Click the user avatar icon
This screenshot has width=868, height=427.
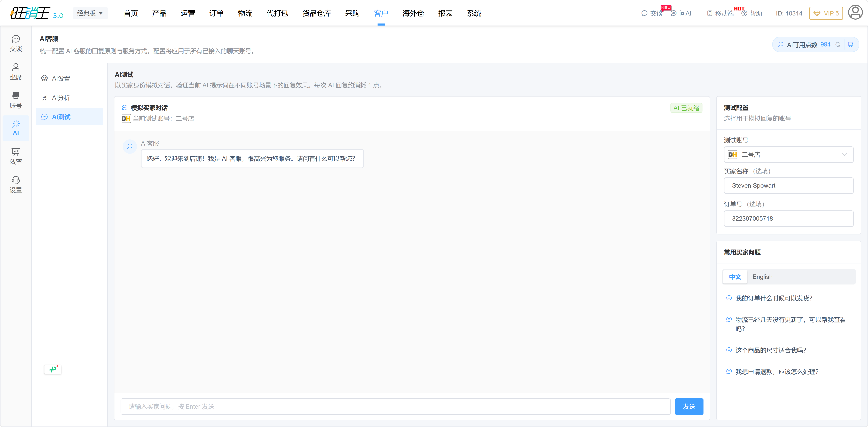(x=855, y=13)
